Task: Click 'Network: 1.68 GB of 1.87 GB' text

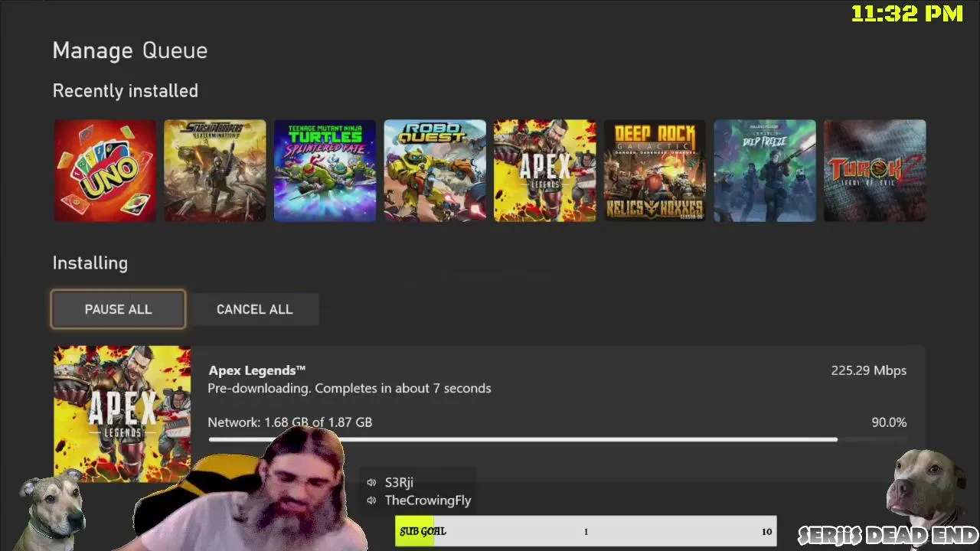Action: click(x=290, y=422)
